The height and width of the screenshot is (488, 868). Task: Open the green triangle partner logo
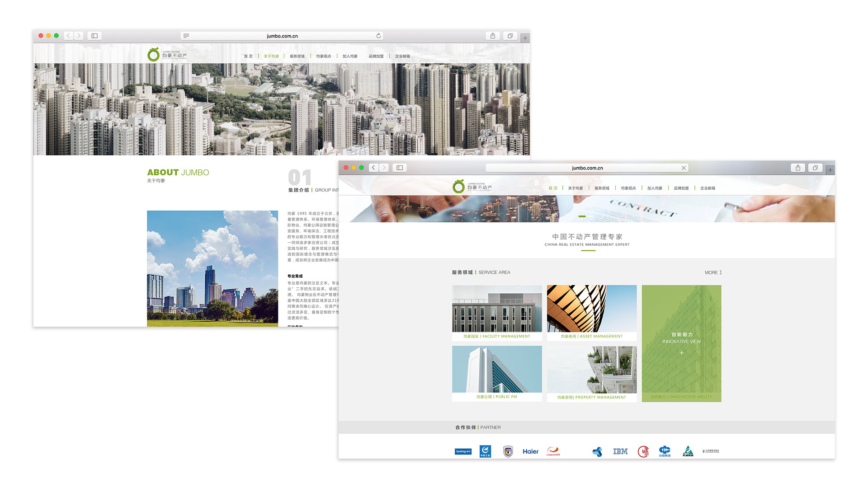pyautogui.click(x=688, y=451)
